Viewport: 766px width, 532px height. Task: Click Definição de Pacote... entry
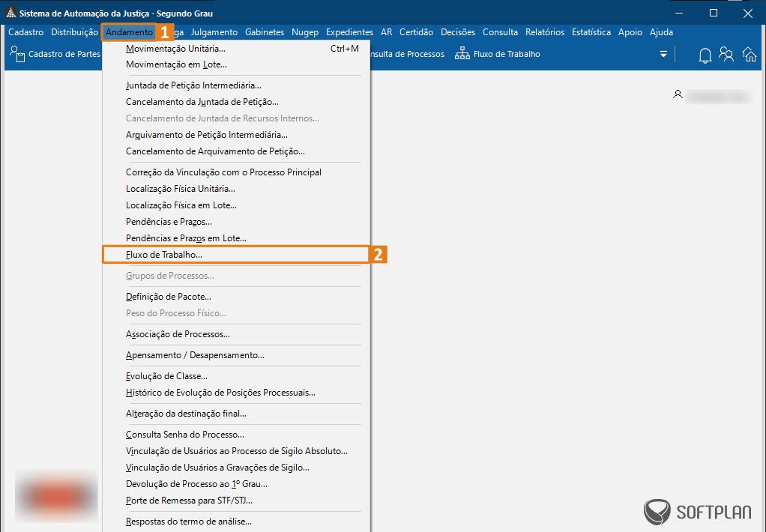168,297
